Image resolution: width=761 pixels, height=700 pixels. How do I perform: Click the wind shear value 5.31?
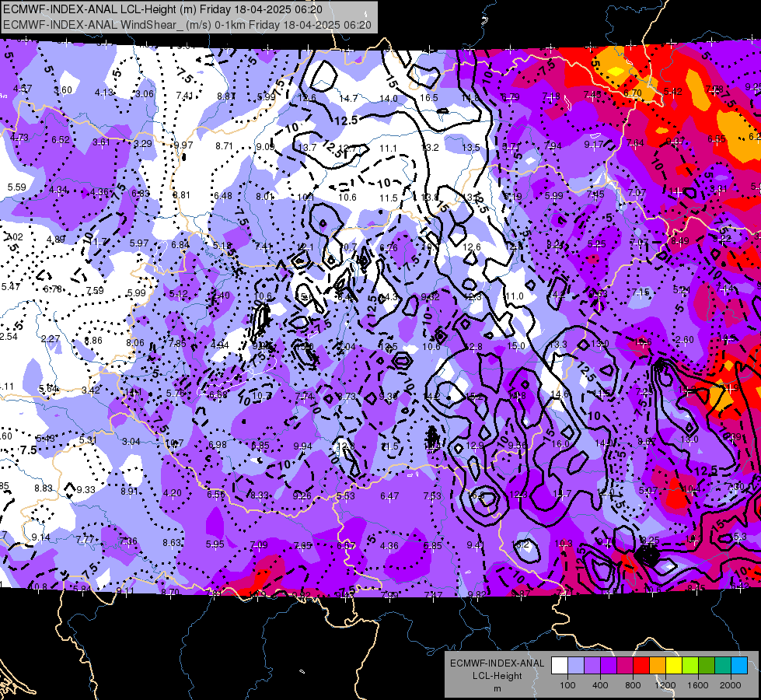(89, 440)
